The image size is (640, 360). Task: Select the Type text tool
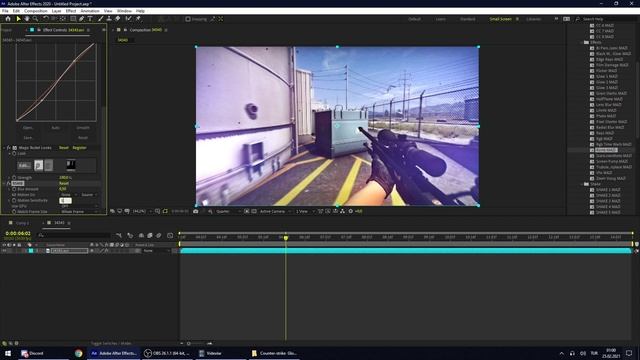[90, 19]
